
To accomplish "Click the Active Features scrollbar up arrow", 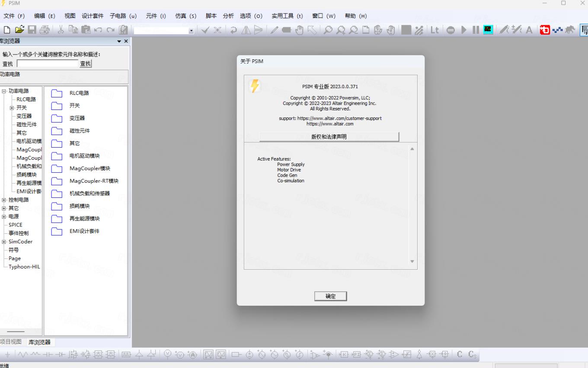I will (412, 149).
